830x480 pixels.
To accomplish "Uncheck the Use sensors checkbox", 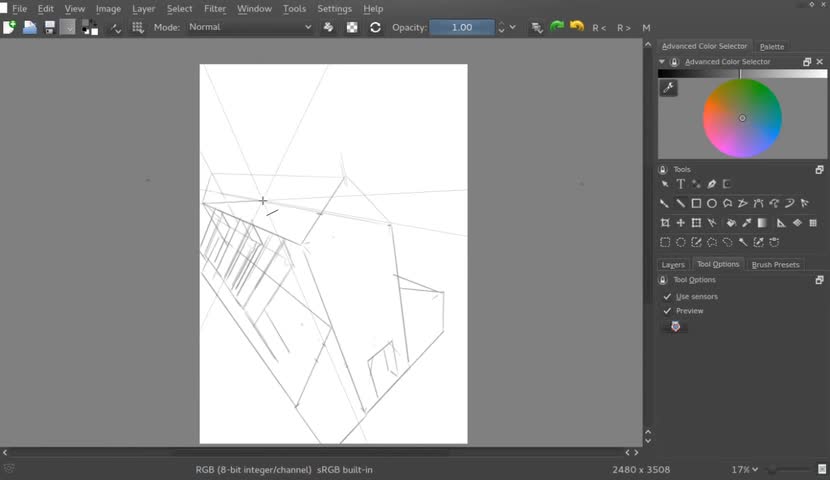I will pos(667,296).
